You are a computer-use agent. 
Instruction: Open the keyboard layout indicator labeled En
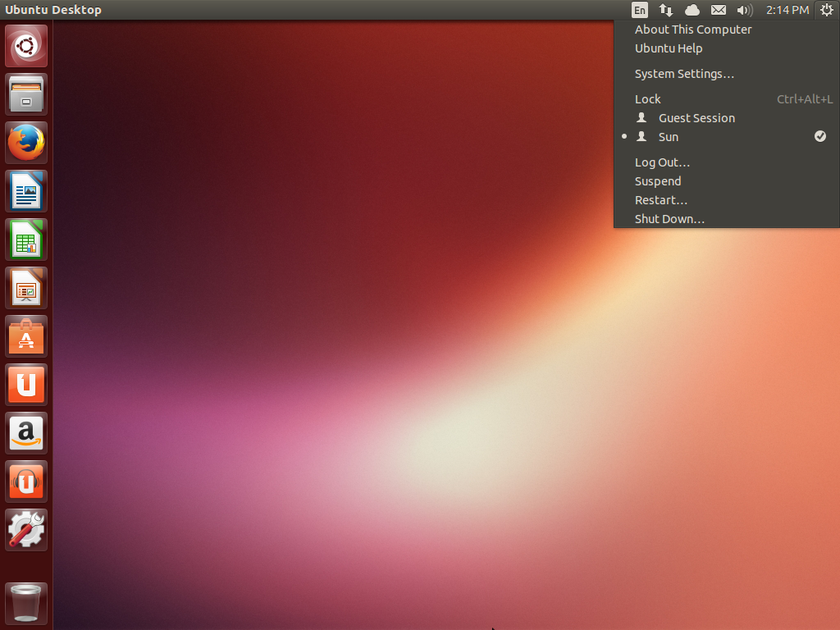coord(639,10)
